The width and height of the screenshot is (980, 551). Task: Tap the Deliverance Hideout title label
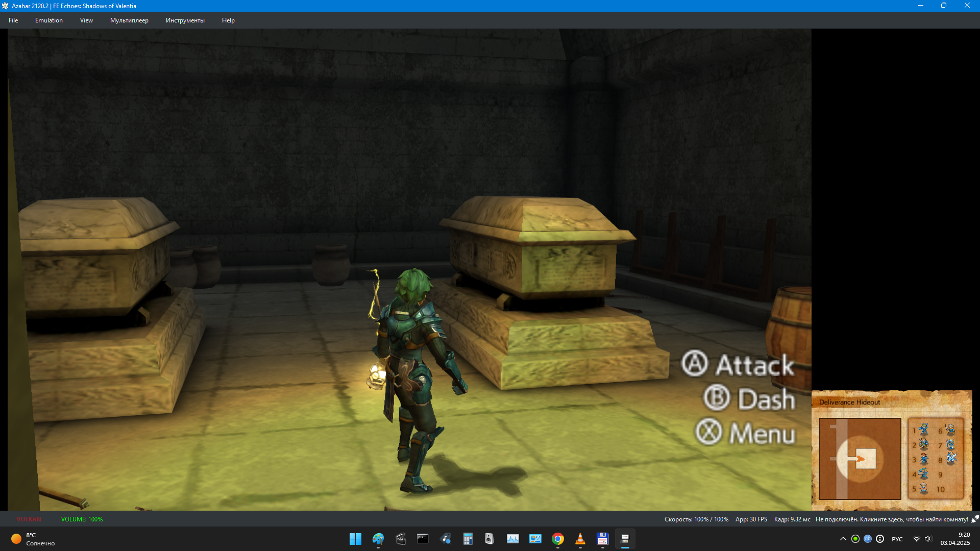pyautogui.click(x=849, y=402)
